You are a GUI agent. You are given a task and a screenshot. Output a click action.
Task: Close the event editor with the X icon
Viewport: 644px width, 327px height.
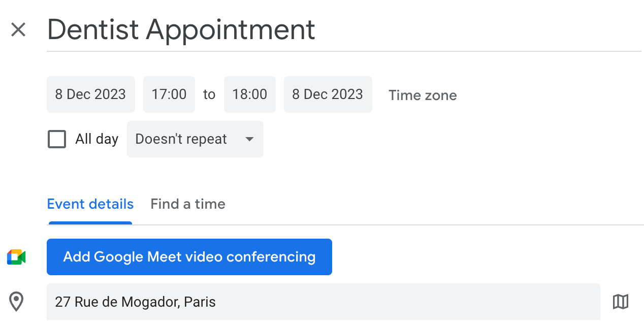coord(18,29)
